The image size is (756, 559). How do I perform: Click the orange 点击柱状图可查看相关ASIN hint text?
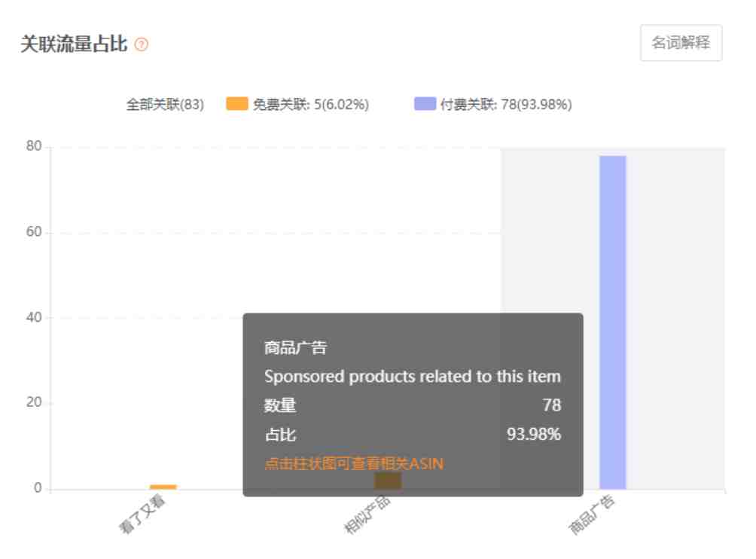point(354,463)
